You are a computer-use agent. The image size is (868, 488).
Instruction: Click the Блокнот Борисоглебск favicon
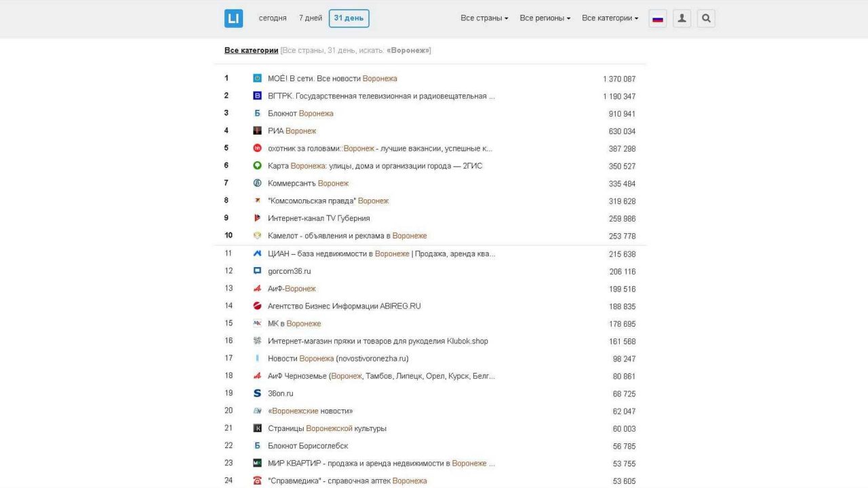point(257,446)
